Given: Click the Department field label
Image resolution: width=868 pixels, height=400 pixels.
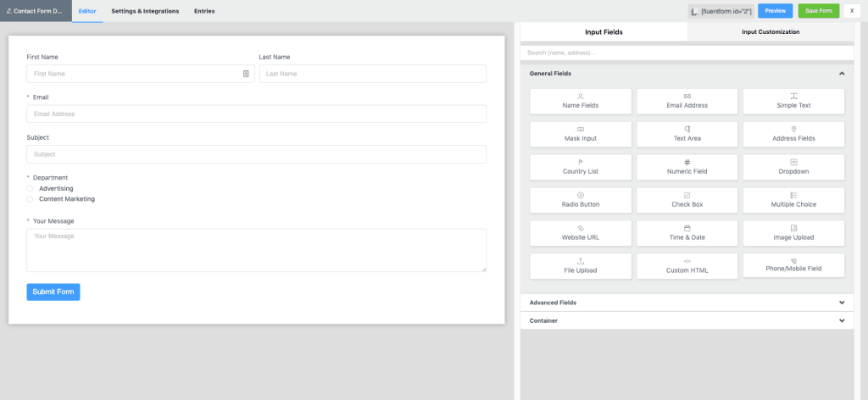Looking at the screenshot, I should point(50,178).
